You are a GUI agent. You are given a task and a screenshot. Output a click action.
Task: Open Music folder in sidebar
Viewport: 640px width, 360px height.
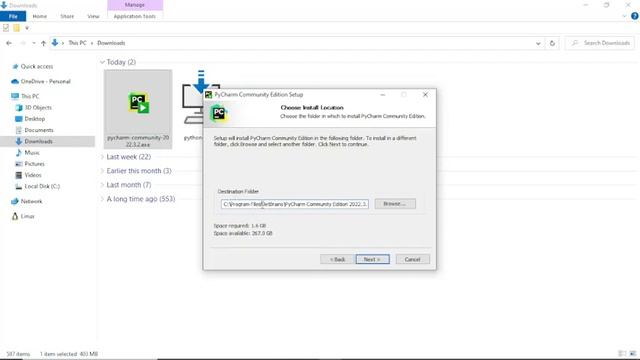tap(32, 152)
